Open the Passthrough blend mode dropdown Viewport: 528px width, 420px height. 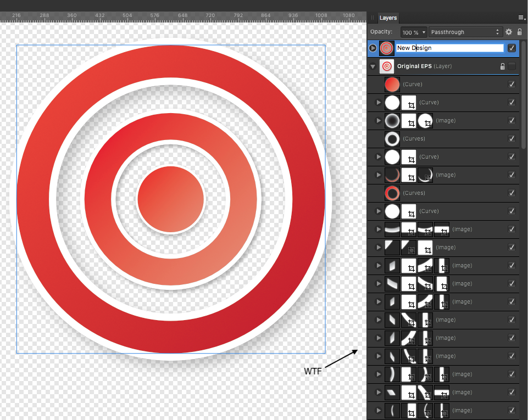(465, 32)
